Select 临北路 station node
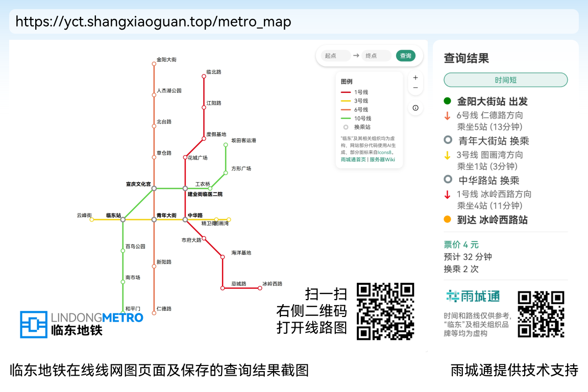588x392 pixels. click(204, 76)
